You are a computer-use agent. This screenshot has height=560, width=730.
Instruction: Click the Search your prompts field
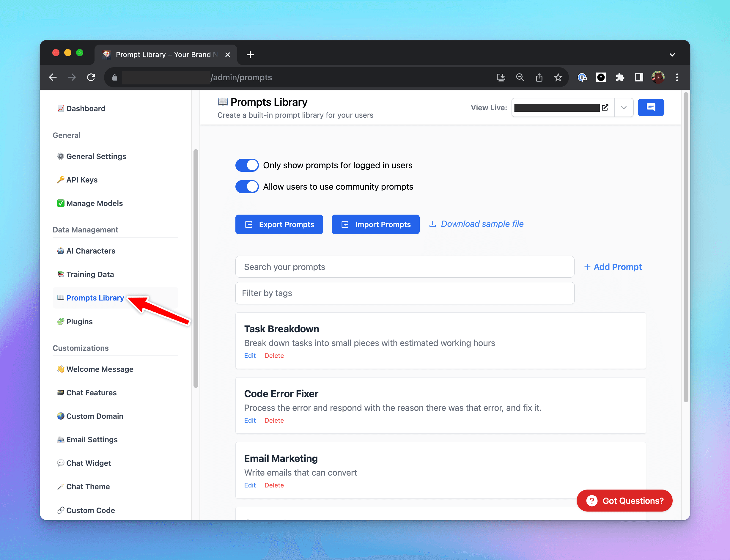click(x=404, y=267)
